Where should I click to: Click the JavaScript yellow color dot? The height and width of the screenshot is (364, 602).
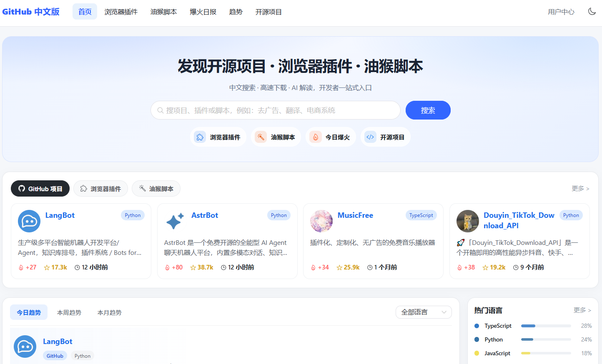(477, 353)
